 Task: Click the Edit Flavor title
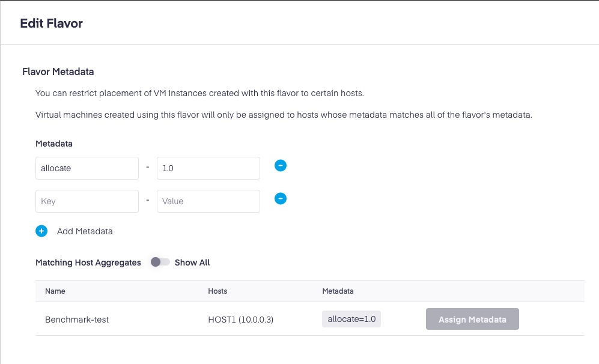pos(51,23)
